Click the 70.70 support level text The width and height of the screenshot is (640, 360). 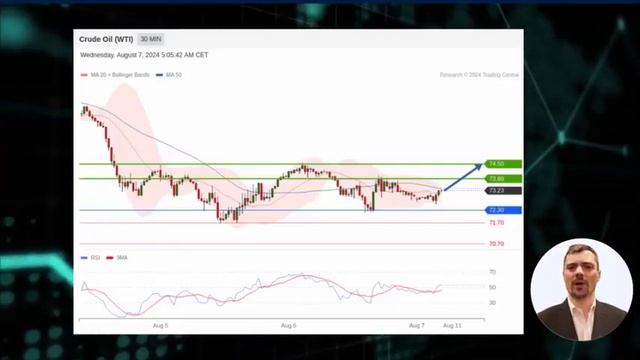coord(496,244)
